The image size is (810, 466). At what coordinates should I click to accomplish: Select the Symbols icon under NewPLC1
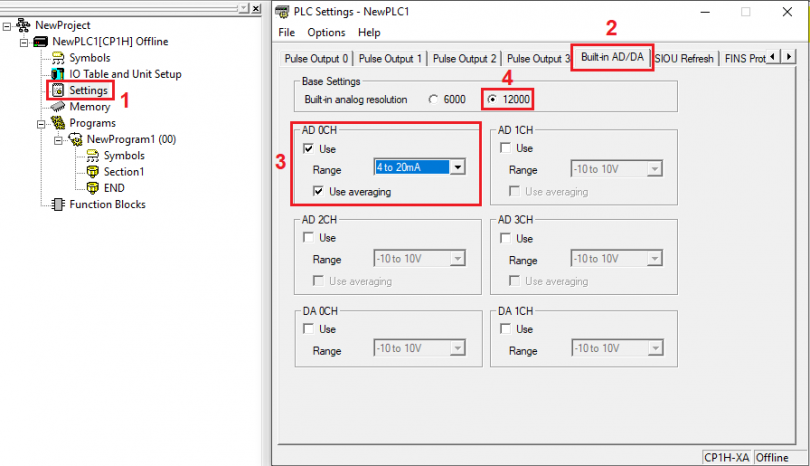tap(58, 58)
